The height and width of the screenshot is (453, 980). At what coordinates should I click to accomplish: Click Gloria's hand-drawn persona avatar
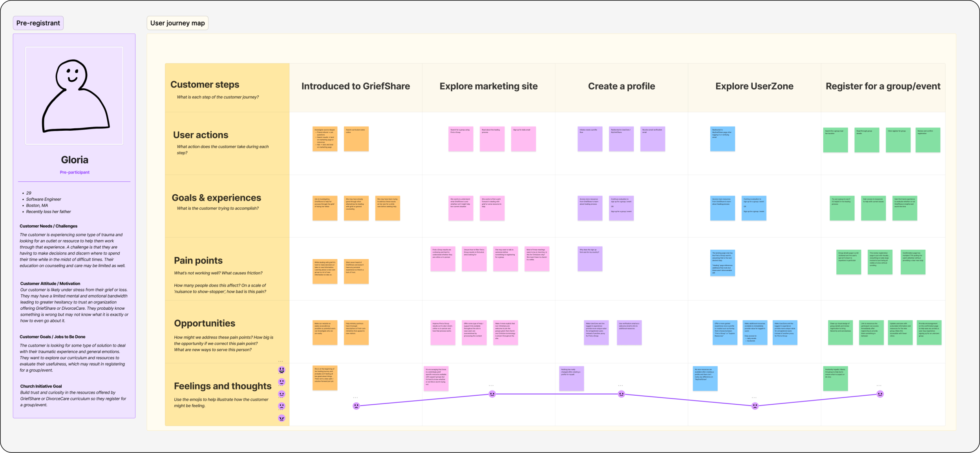(x=74, y=96)
